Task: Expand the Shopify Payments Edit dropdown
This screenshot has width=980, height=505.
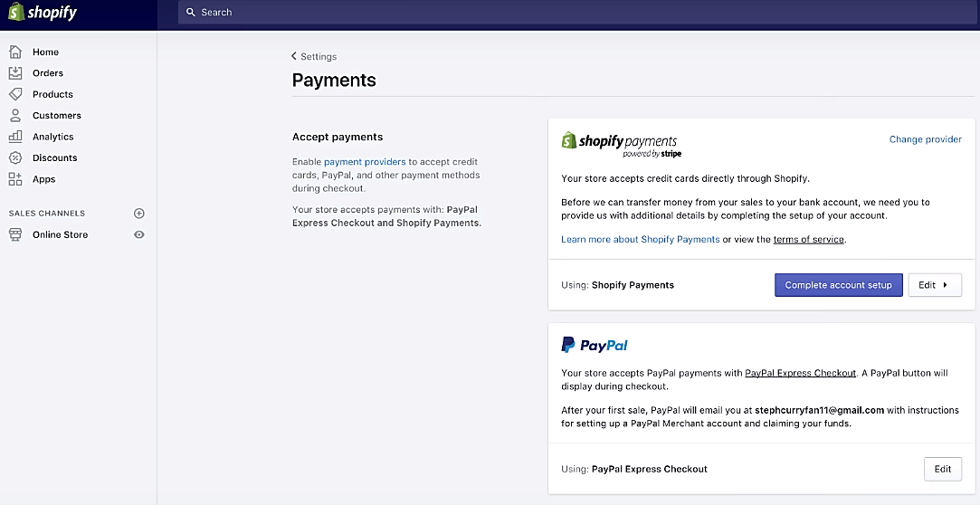Action: [x=935, y=285]
